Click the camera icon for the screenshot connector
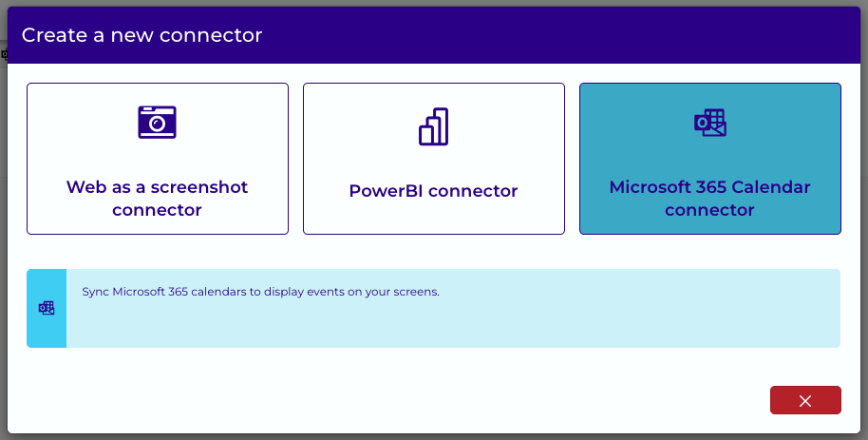Screen dimensions: 868x440 (158, 122)
